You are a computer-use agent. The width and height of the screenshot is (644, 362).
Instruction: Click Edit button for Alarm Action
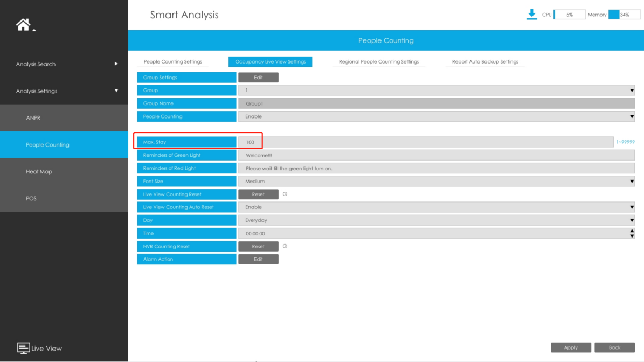[258, 260]
